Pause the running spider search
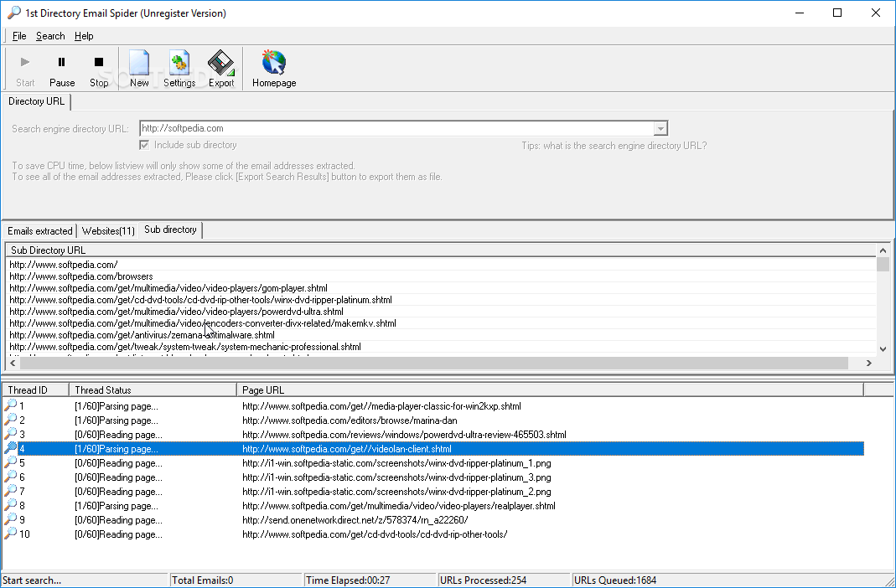 point(62,70)
